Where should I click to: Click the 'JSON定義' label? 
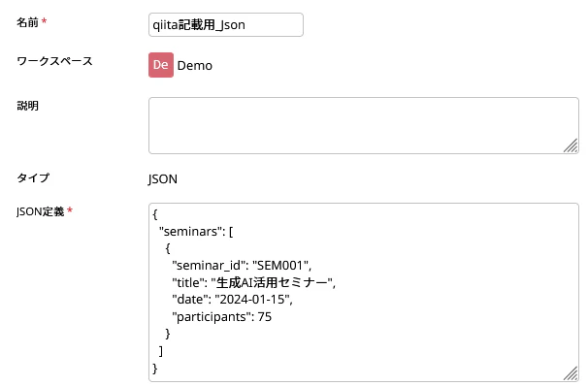(x=40, y=211)
